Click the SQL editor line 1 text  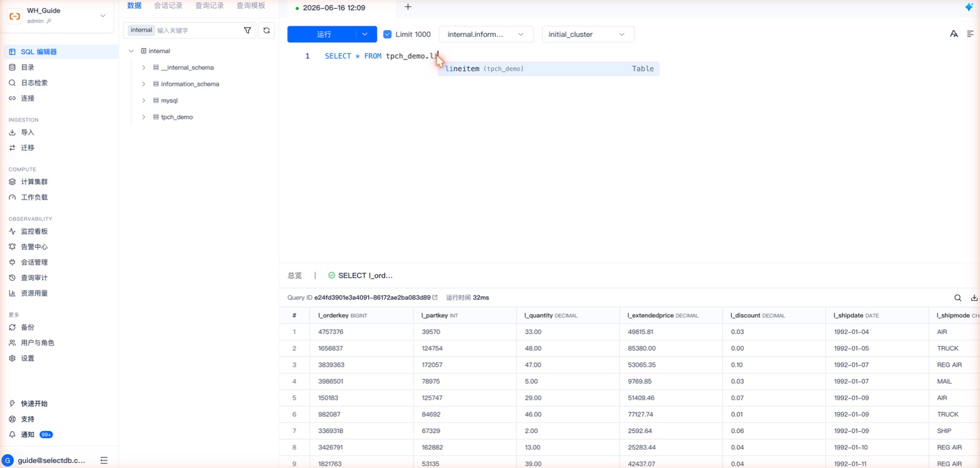383,56
